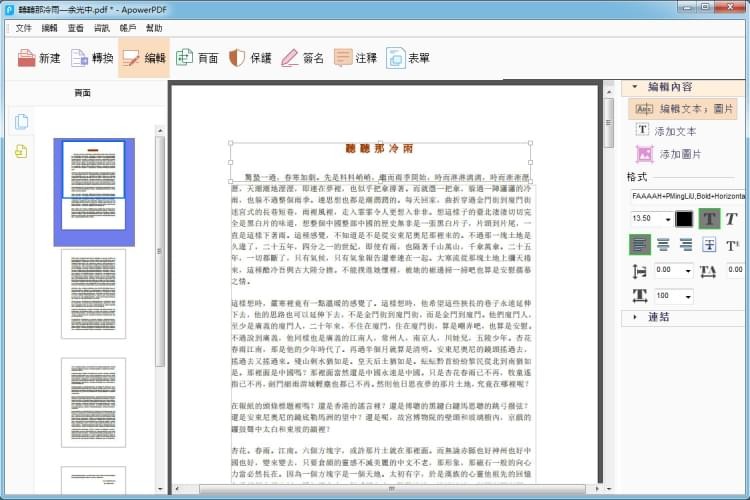
Task: Open the 表單 (Forms) toolbar button
Action: tap(408, 58)
